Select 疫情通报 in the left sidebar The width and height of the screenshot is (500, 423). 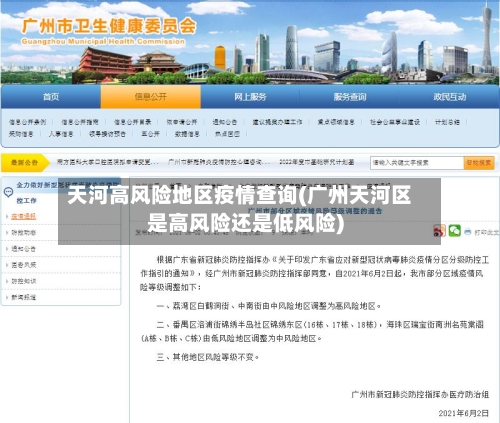pos(23,216)
